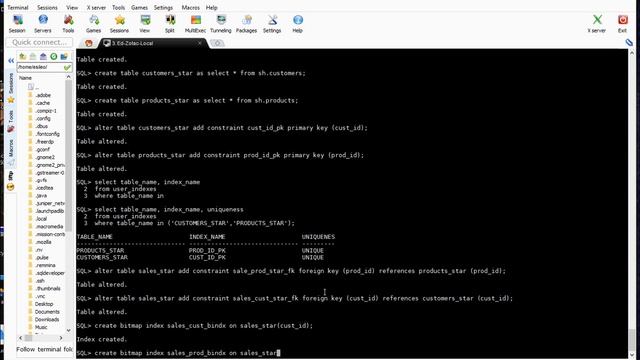Create new folder in sftp panel
The width and height of the screenshot is (640, 360).
coord(64,56)
